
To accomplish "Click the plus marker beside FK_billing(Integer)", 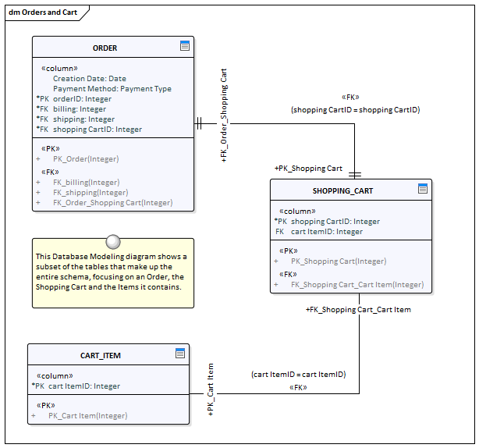I will (38, 182).
